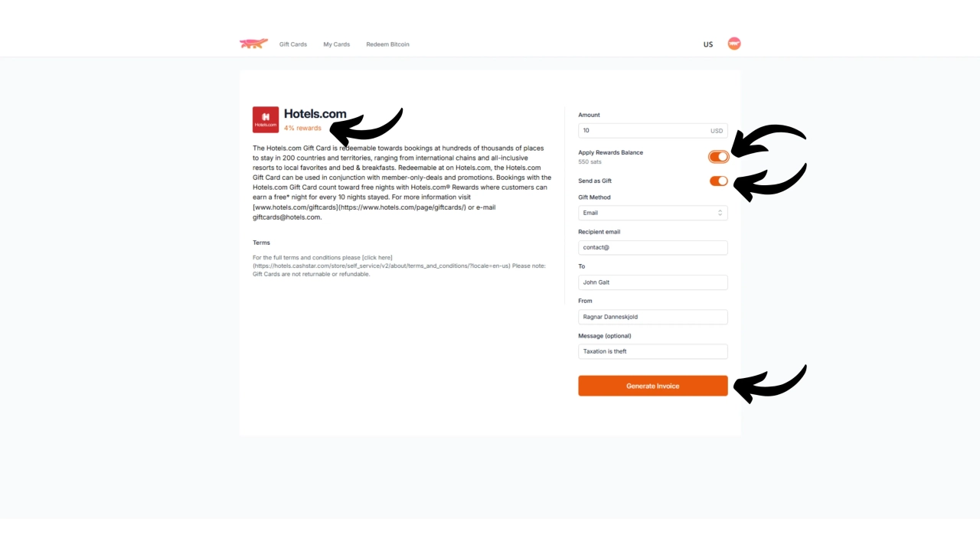This screenshot has height=551, width=980.
Task: Disable the Send as Gift switch
Action: point(718,181)
